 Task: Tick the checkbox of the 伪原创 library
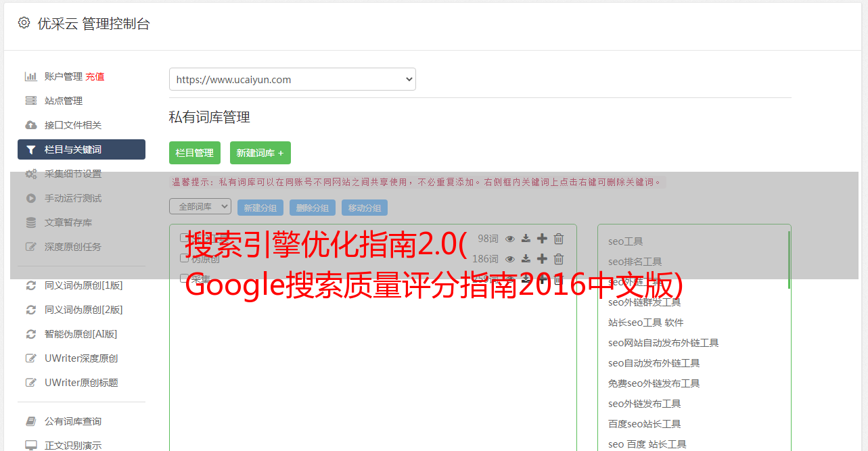[184, 258]
